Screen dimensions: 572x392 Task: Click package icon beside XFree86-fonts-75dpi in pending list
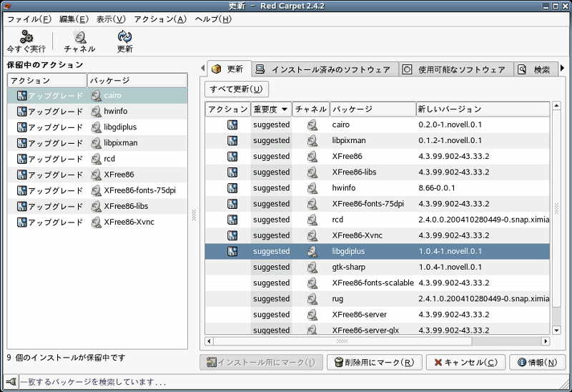click(97, 190)
